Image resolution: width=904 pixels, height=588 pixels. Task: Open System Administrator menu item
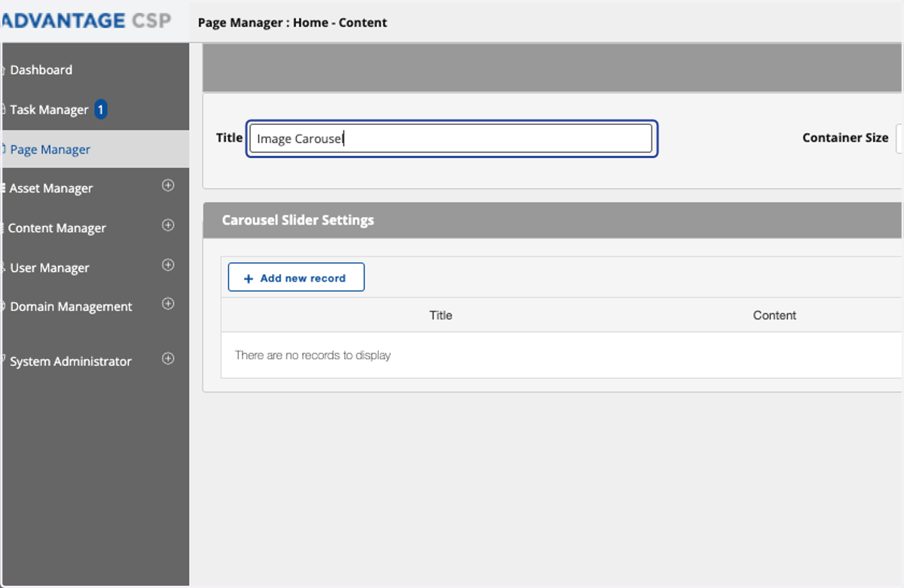pyautogui.click(x=71, y=361)
